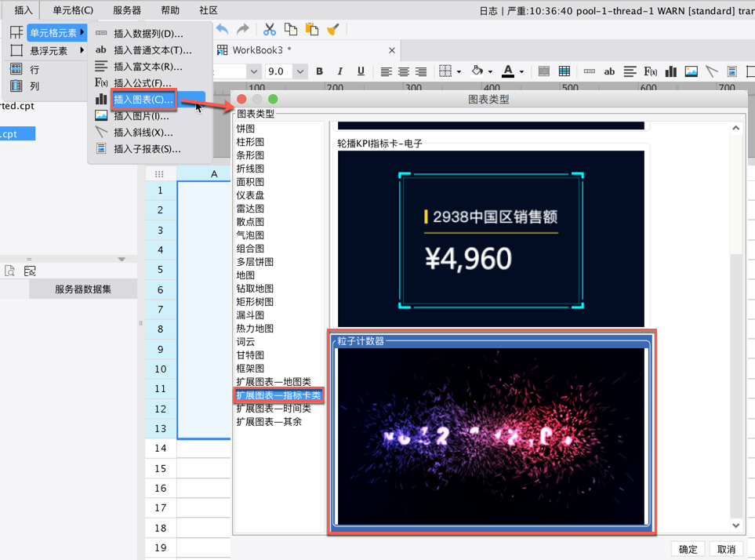Select 扩展图表—指标卡类 in list
The image size is (755, 560).
[x=278, y=395]
